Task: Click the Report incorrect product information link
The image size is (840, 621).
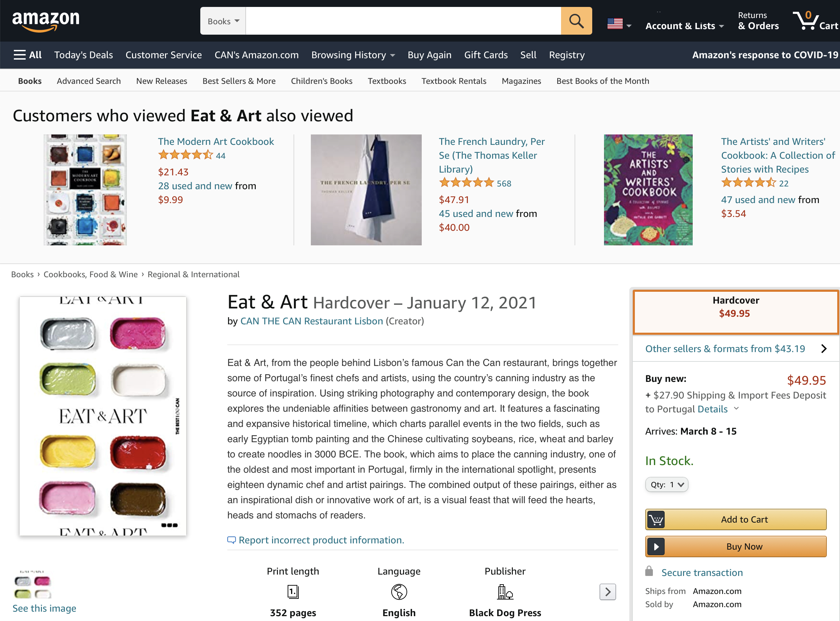Action: point(321,540)
